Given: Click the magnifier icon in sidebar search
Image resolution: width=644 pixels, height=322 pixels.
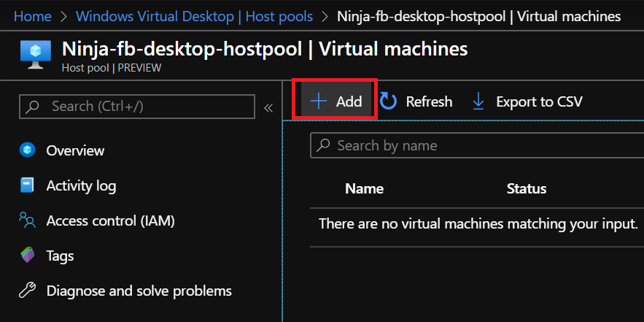Looking at the screenshot, I should 31,107.
